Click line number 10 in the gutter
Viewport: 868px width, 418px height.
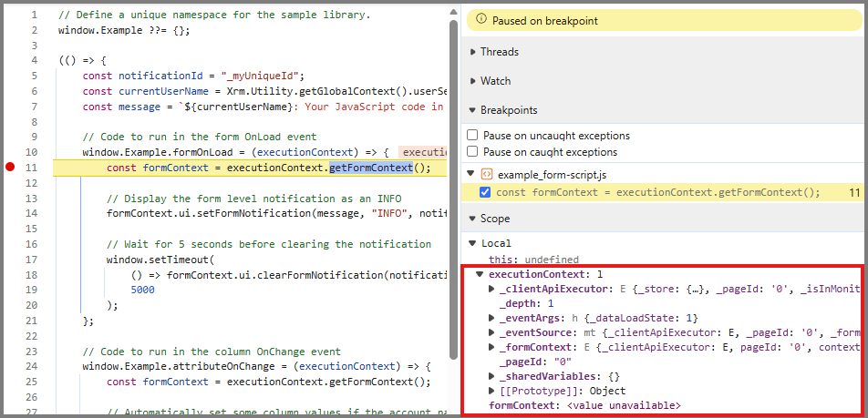coord(31,152)
